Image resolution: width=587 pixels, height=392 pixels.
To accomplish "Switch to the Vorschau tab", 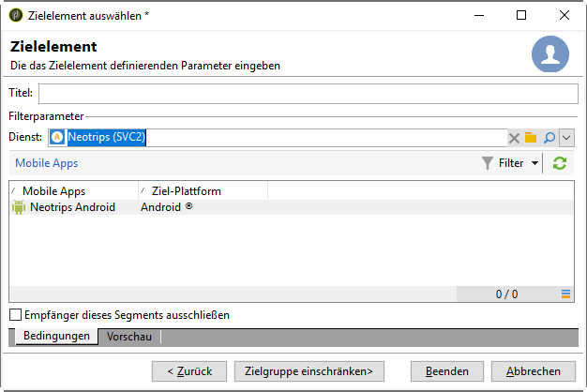I will point(129,336).
